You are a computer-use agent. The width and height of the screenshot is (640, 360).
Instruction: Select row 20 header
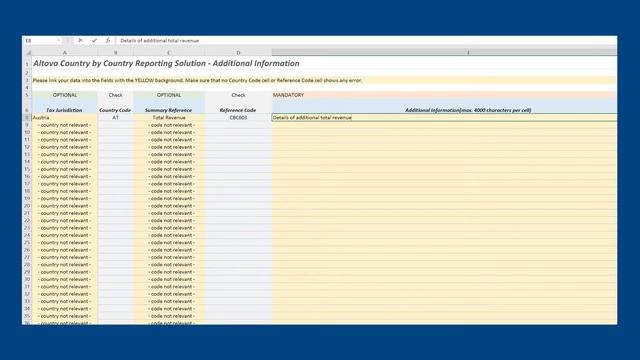(27, 206)
